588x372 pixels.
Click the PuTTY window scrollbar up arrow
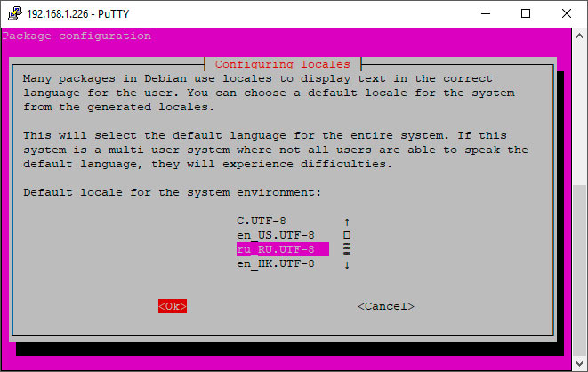pos(579,36)
